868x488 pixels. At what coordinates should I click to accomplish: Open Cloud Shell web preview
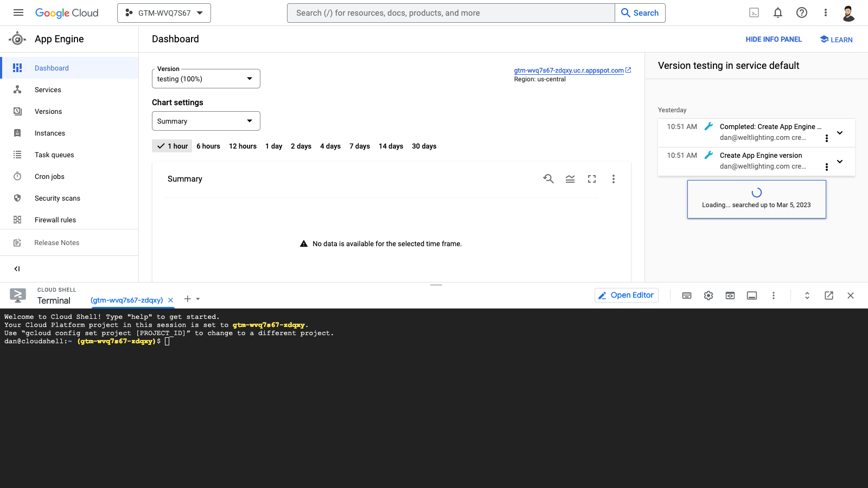point(730,296)
